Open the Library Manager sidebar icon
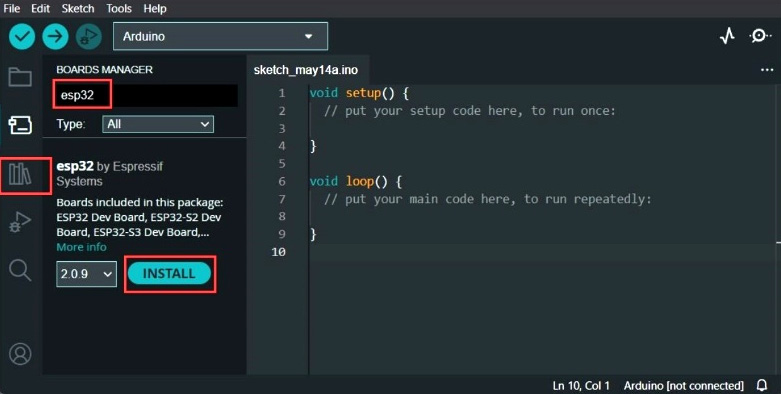This screenshot has height=394, width=781. [x=20, y=174]
